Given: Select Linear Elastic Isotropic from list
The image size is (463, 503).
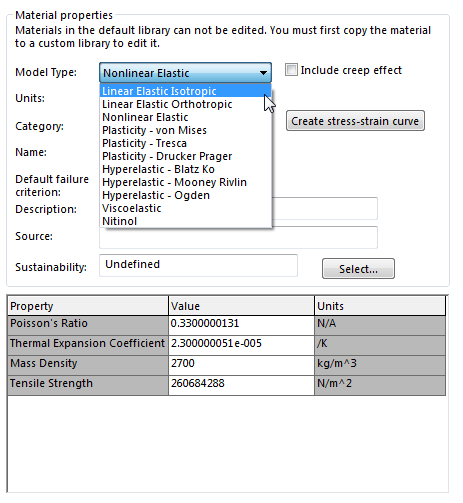Looking at the screenshot, I should coord(185,91).
